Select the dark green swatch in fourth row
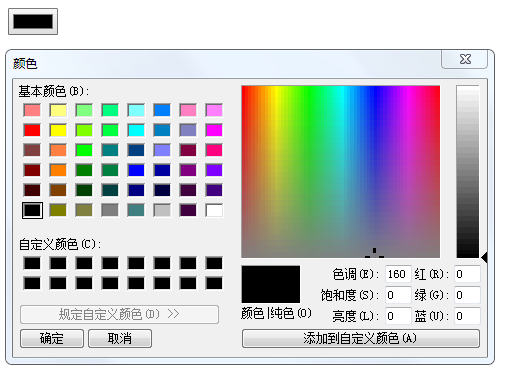 click(x=84, y=170)
